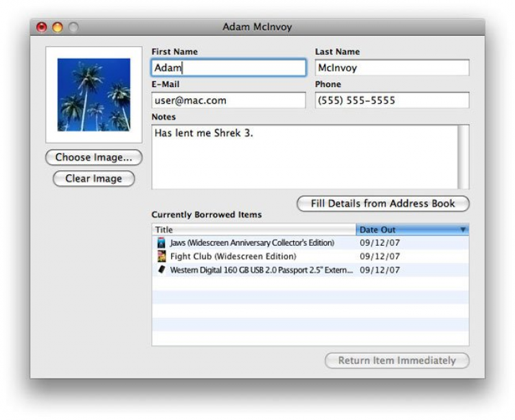515x420 pixels.
Task: Click into the E-Mail field
Action: (229, 100)
